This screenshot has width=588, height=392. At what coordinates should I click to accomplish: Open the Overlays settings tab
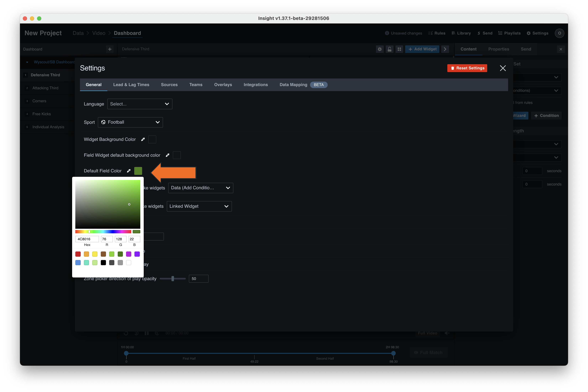coord(223,85)
